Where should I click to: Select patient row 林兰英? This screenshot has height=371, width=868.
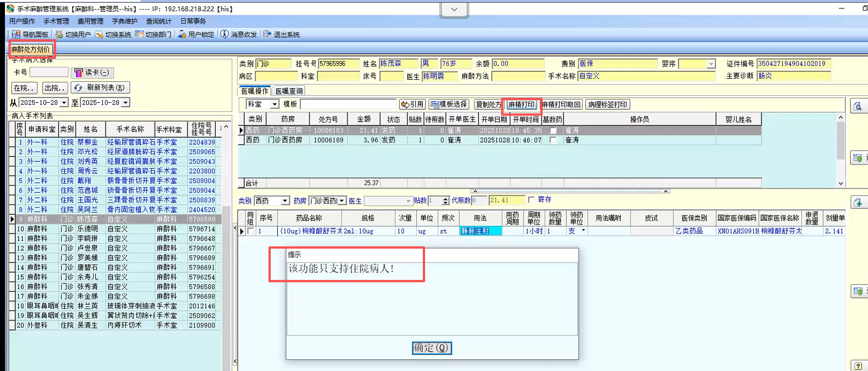pos(116,306)
